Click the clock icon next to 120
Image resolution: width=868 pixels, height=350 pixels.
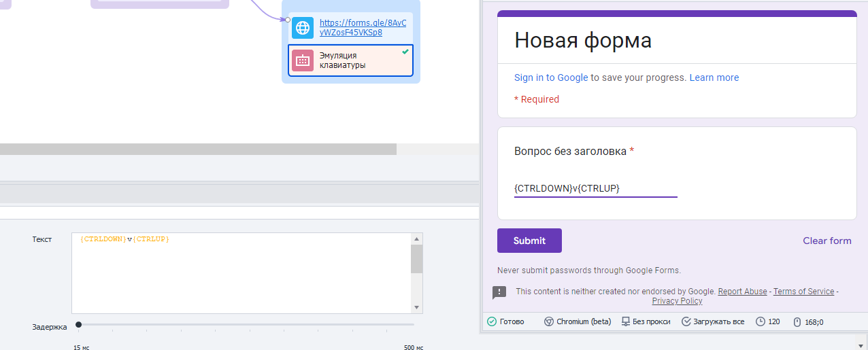tap(761, 321)
